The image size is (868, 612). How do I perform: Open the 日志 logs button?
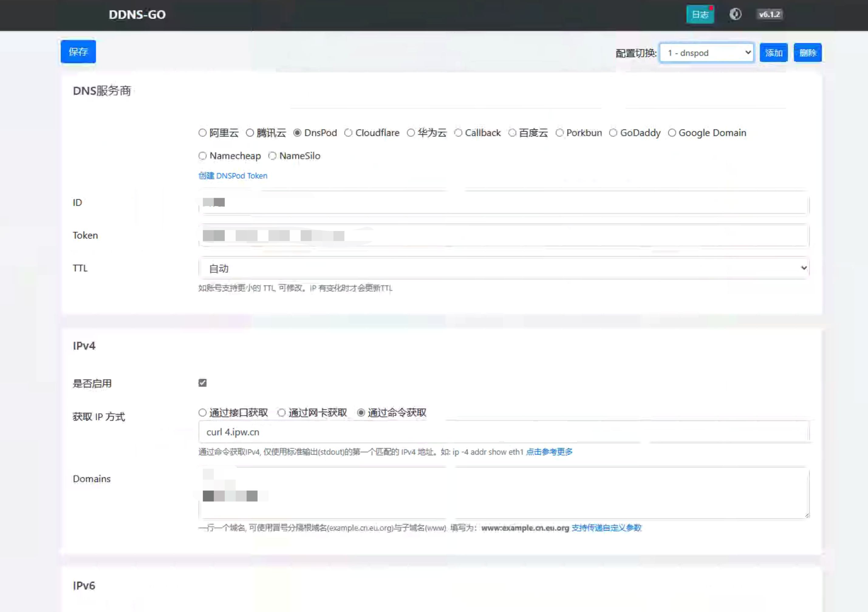coord(700,15)
